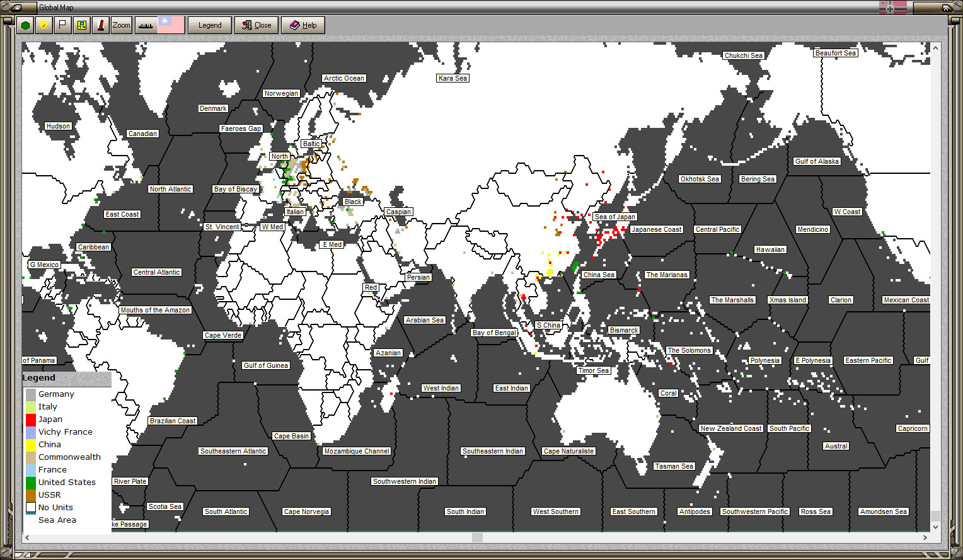
Task: Click the Japan red swatch in legend
Action: pos(31,420)
